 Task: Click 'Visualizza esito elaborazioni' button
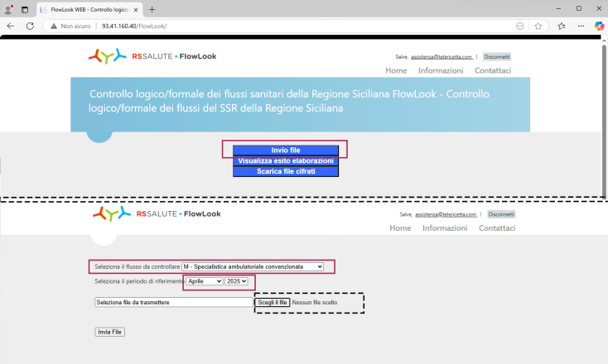click(x=285, y=160)
